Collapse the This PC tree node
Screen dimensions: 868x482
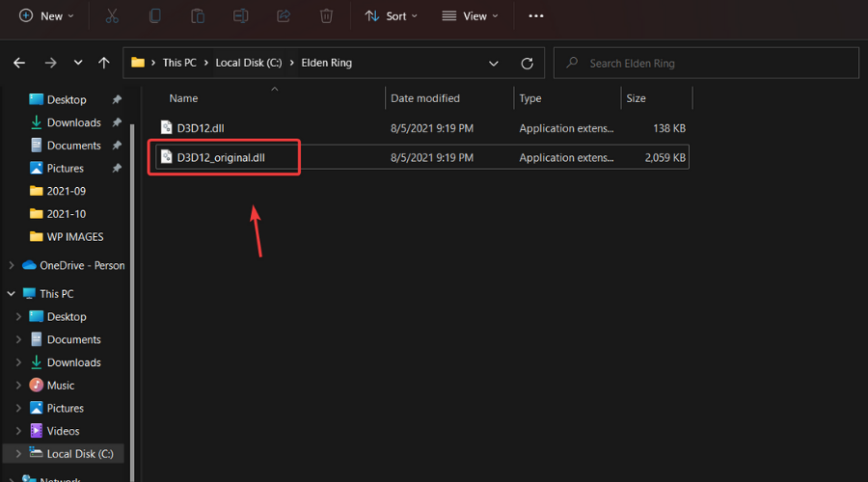pos(11,294)
